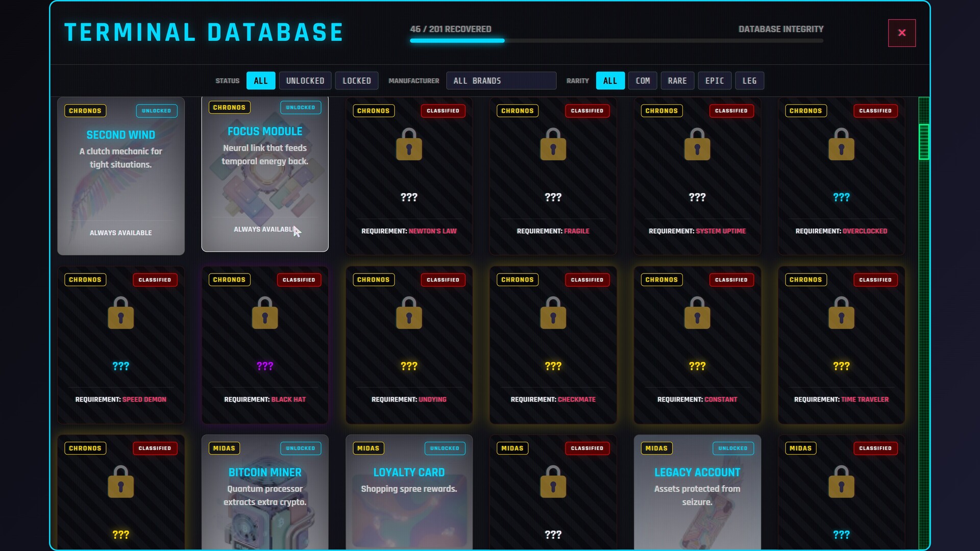Viewport: 980px width, 551px height.
Task: Show only EPIC rarity items
Action: pyautogui.click(x=714, y=81)
